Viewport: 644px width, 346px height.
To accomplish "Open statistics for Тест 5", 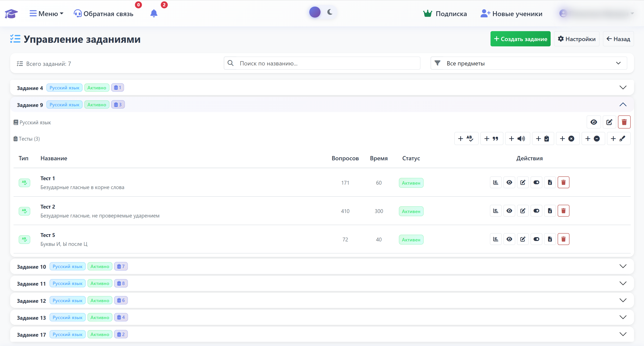I will pyautogui.click(x=496, y=239).
